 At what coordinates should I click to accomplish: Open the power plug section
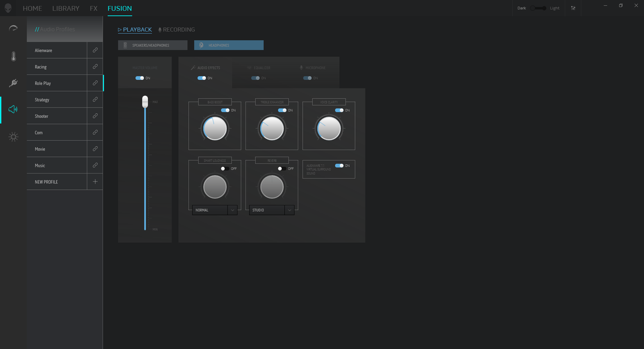point(13,83)
